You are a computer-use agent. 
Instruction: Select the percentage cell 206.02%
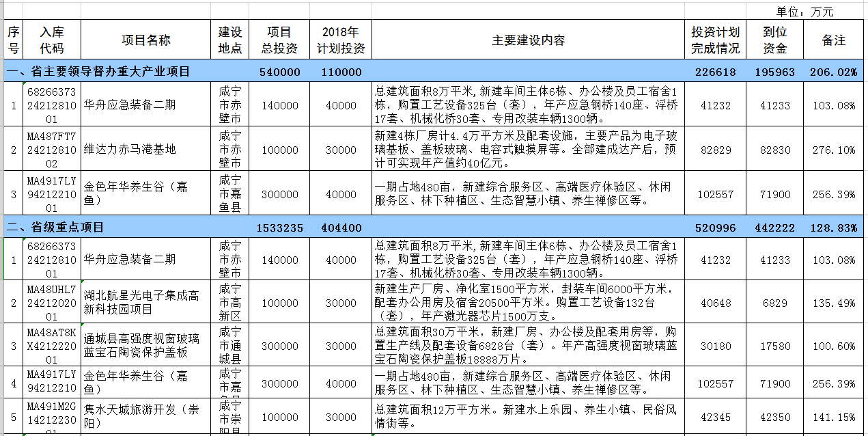coord(834,72)
